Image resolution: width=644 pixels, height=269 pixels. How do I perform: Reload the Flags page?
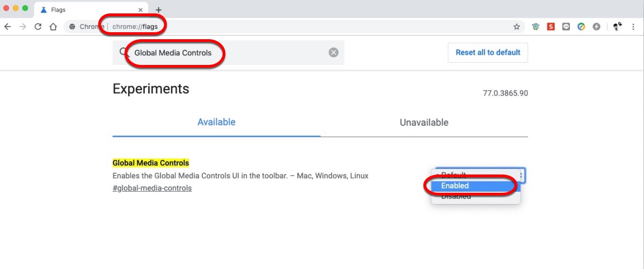click(38, 26)
